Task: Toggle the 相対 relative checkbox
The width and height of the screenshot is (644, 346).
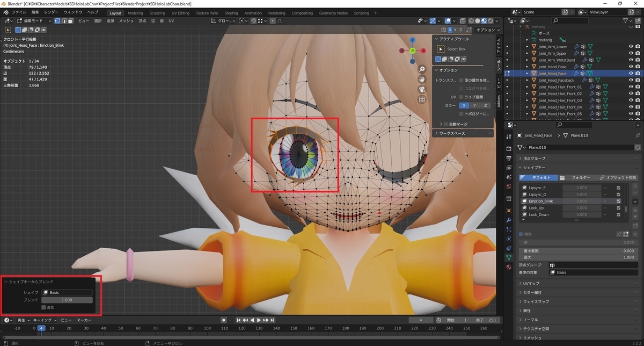Action: pyautogui.click(x=521, y=234)
